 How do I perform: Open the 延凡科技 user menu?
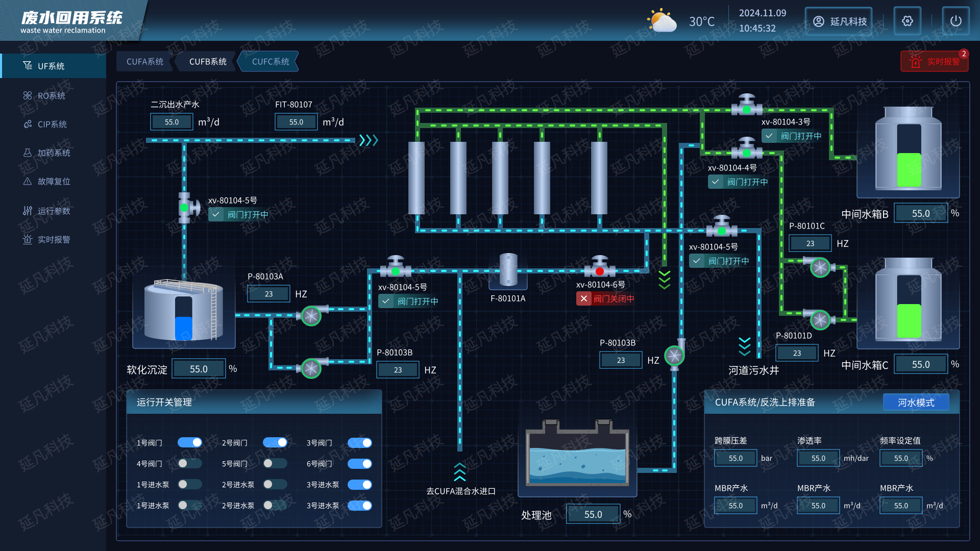839,21
